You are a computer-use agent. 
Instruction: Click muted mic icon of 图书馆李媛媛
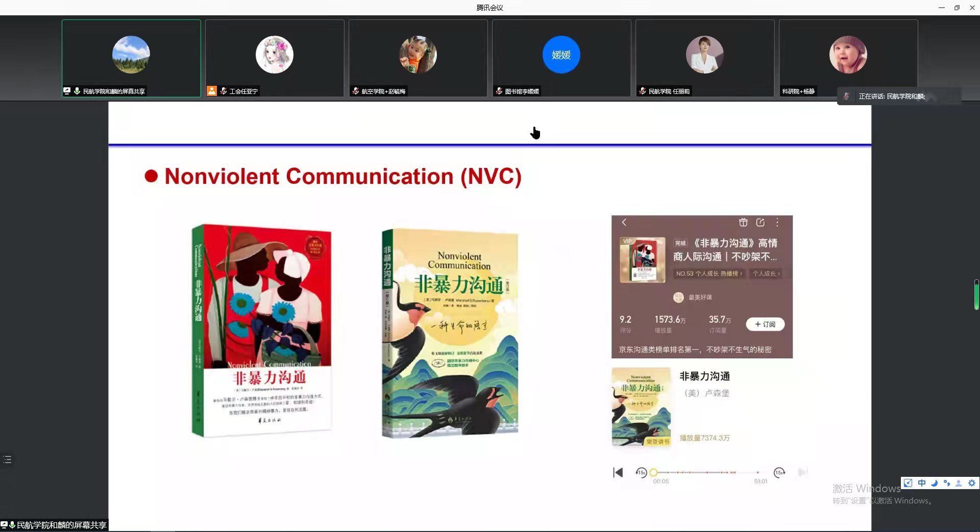coord(499,91)
